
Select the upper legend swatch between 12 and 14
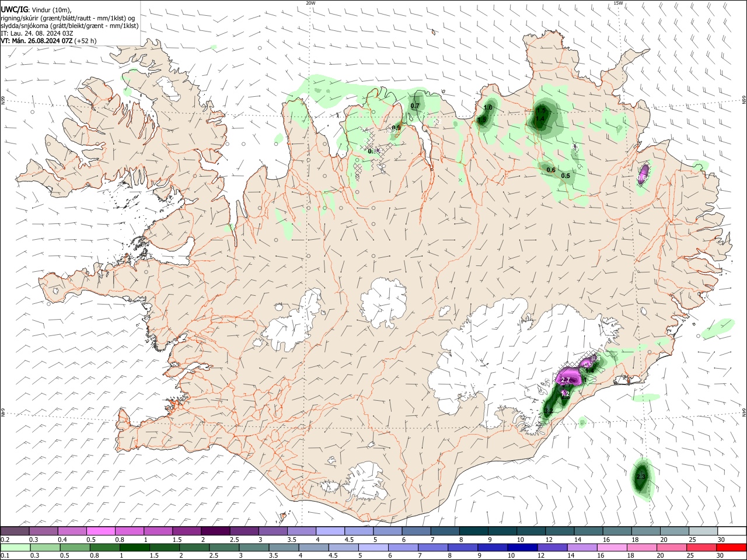tap(560, 531)
